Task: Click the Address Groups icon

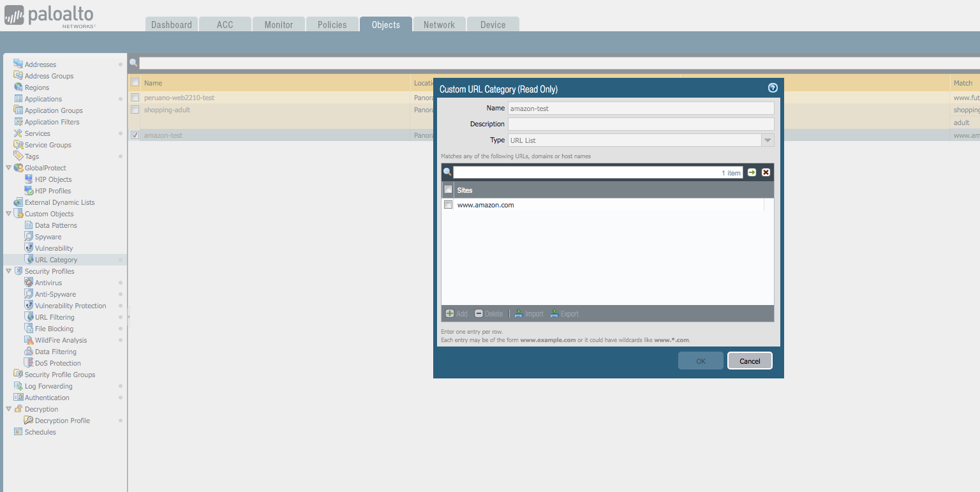Action: coord(19,75)
